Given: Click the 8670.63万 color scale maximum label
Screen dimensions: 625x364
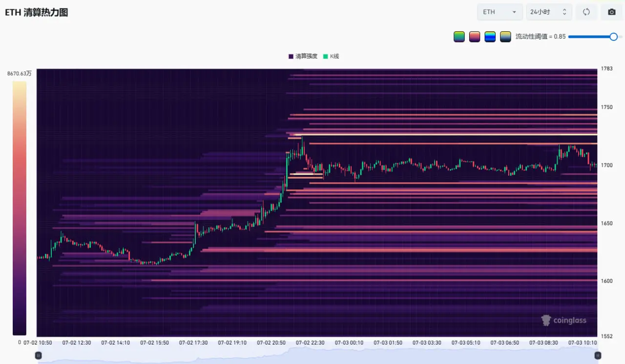Looking at the screenshot, I should click(x=20, y=74).
